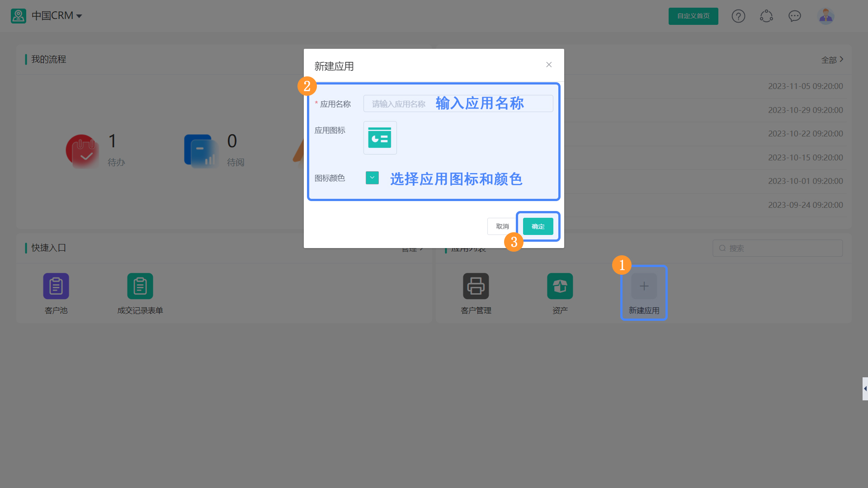Focus the 应用名称 input field
868x488 pixels.
pos(458,103)
